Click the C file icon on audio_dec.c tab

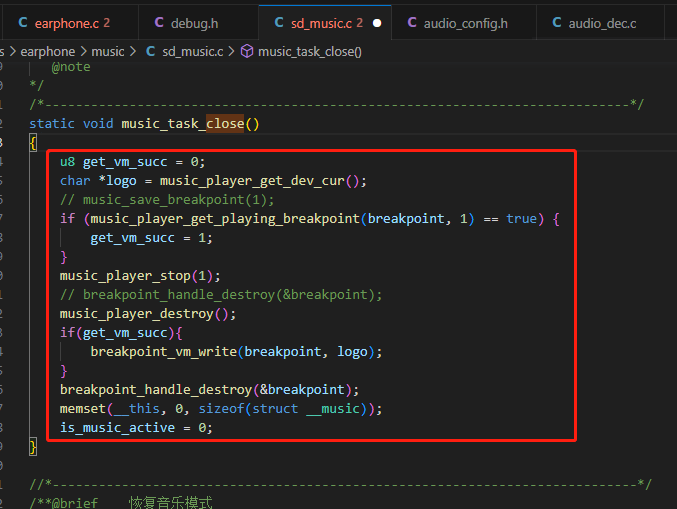pyautogui.click(x=557, y=22)
